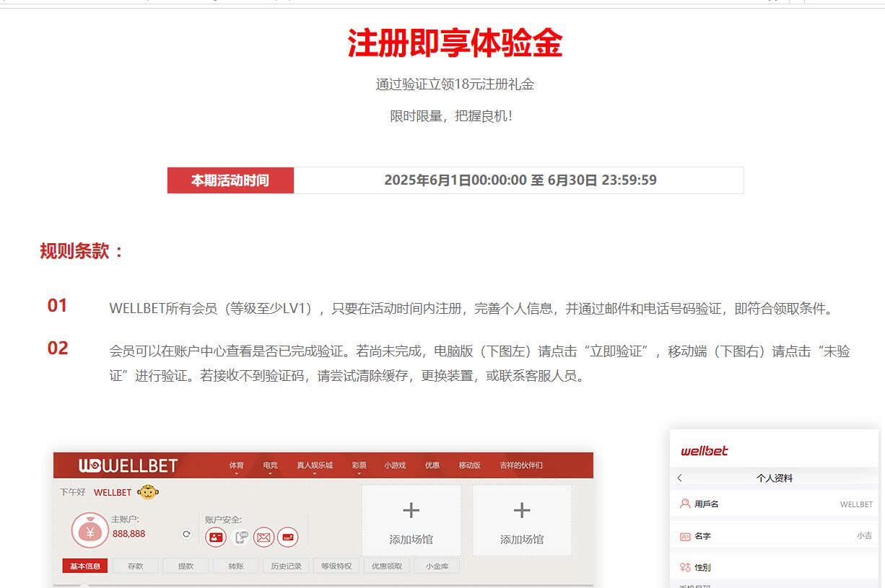Click the user icon beside 用户名
885x588 pixels.
point(685,504)
